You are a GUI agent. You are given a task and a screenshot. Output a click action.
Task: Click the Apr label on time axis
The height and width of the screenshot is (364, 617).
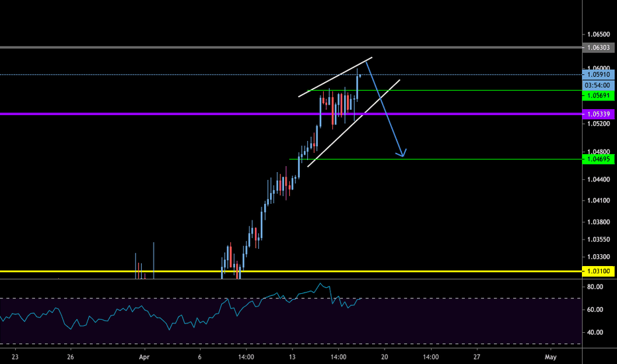[144, 357]
